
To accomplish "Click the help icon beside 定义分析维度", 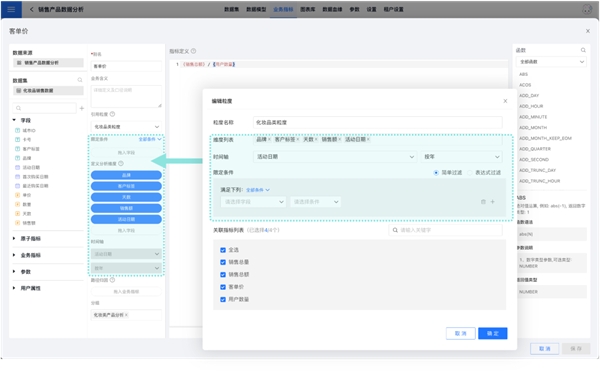I will (x=121, y=163).
